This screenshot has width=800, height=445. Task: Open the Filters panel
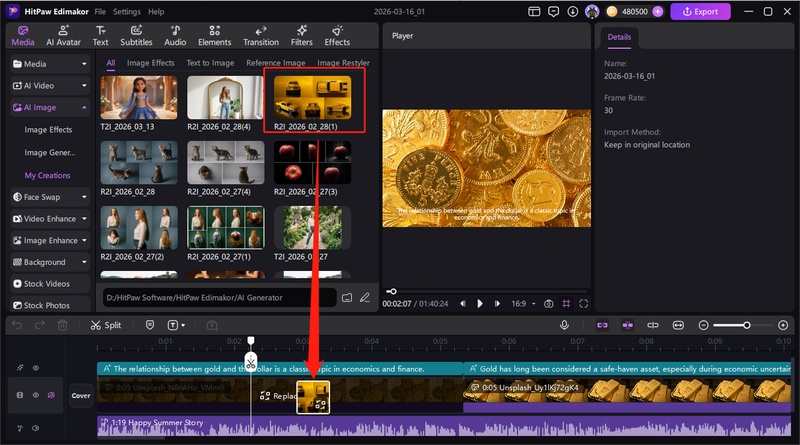302,36
